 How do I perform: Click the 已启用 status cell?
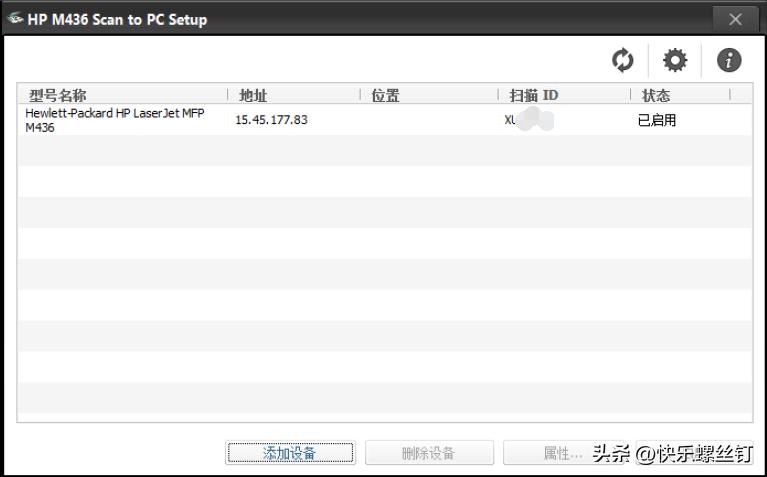(657, 120)
